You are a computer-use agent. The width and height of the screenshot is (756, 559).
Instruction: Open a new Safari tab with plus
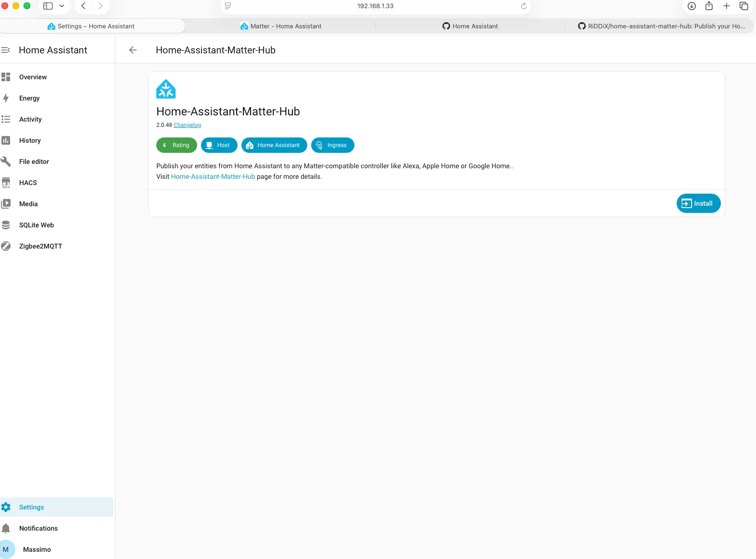[x=726, y=6]
